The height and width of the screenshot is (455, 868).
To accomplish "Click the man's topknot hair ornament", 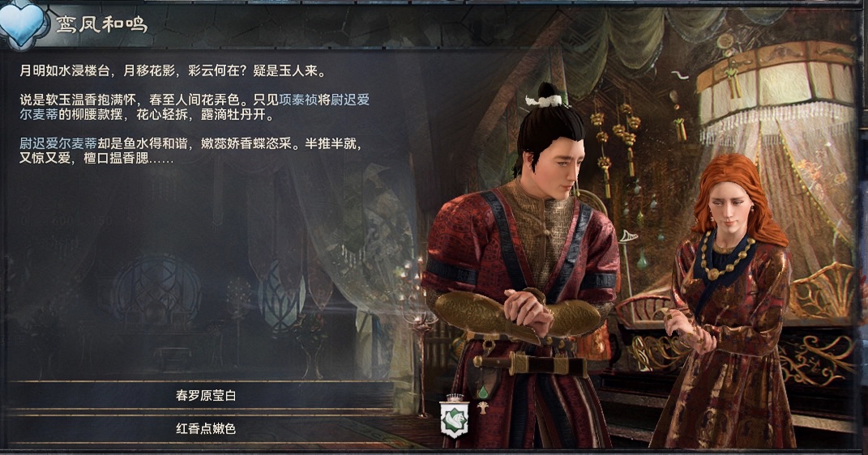I will [545, 100].
